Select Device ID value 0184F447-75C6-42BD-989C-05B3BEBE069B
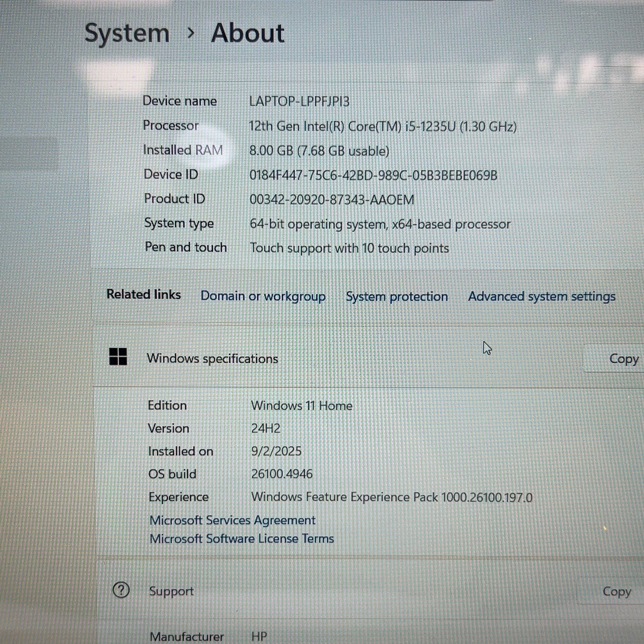 point(373,176)
